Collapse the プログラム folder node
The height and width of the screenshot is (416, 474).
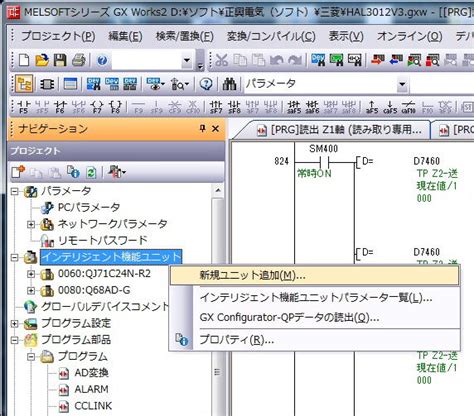tap(31, 357)
